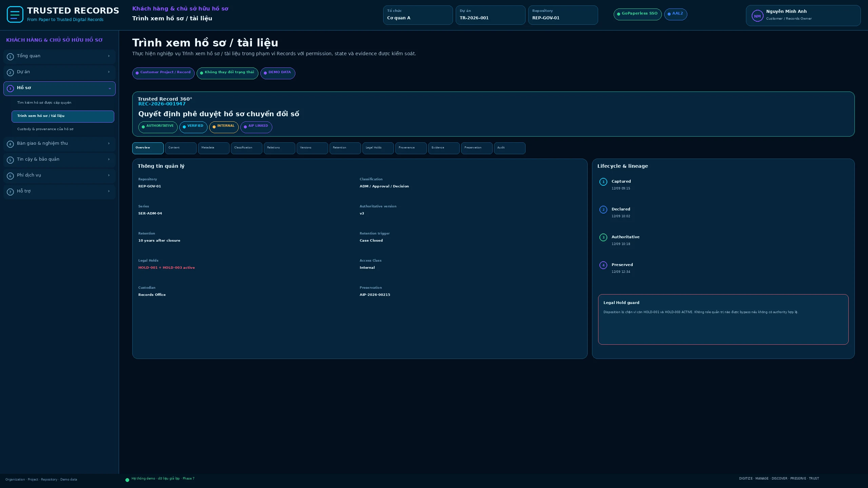The image size is (868, 488).
Task: Expand the Phí dịch vụ chevron
Action: (109, 175)
